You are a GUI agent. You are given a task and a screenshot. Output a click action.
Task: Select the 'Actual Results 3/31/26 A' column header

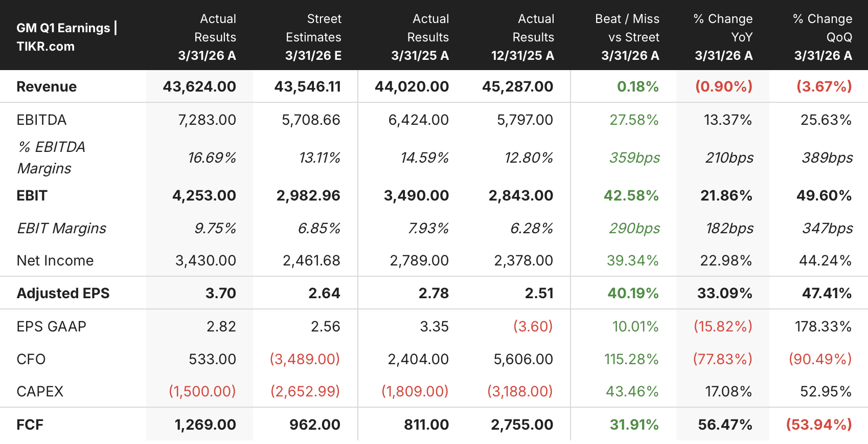[x=207, y=37]
